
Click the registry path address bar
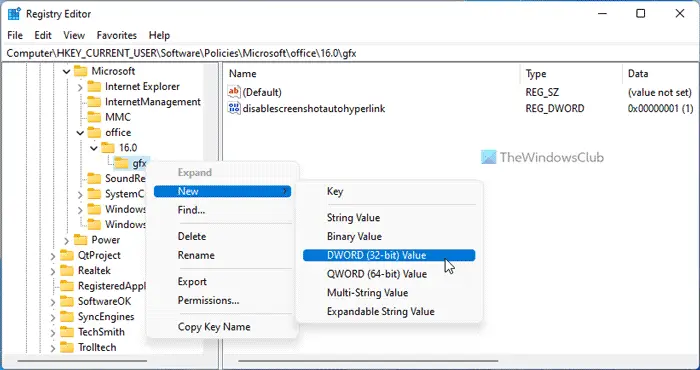pyautogui.click(x=350, y=54)
